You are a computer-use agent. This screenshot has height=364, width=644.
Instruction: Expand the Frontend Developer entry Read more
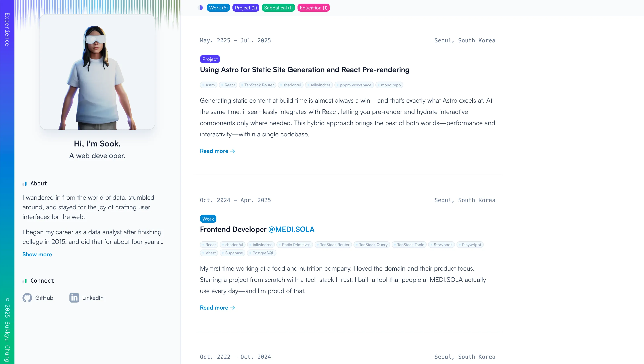(217, 308)
